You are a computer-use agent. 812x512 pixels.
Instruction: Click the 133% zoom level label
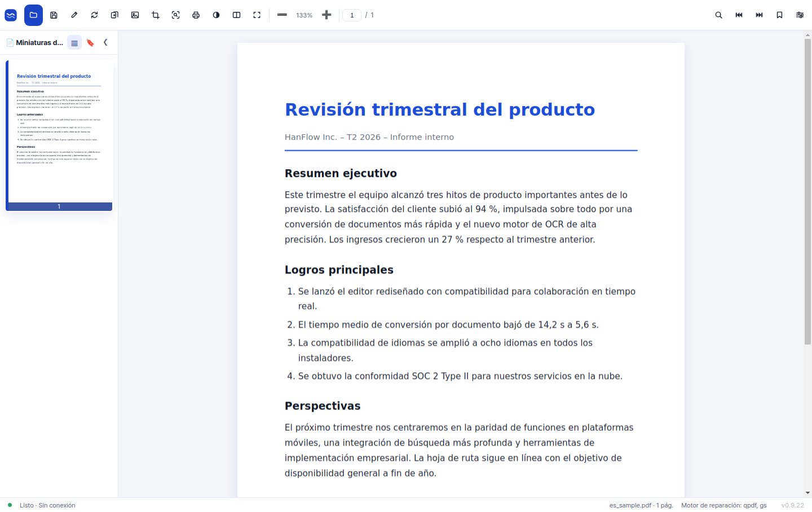coord(304,15)
